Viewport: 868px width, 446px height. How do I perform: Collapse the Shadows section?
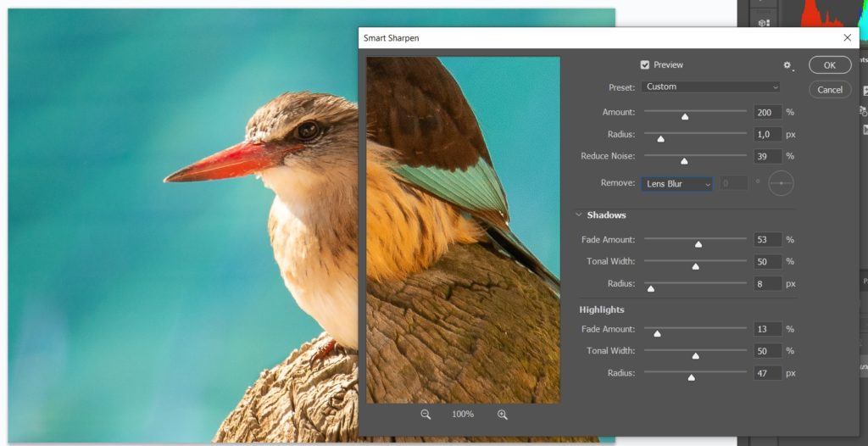tap(579, 215)
